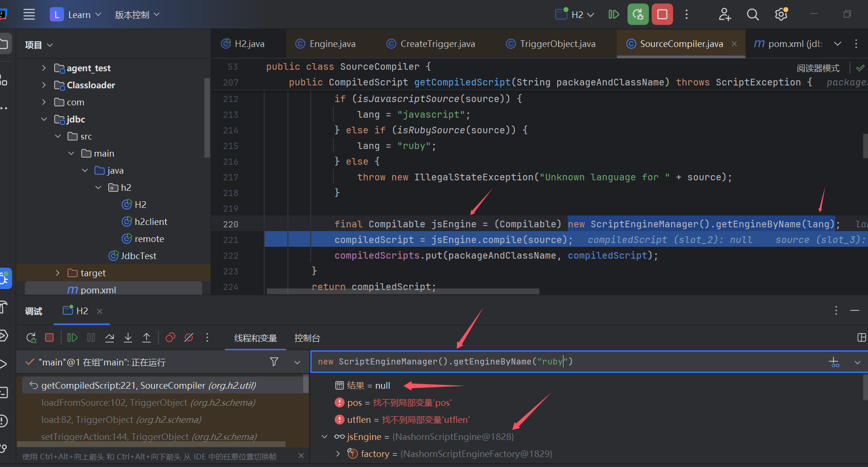
Task: Show the hidden editor tabs list
Action: (x=838, y=44)
